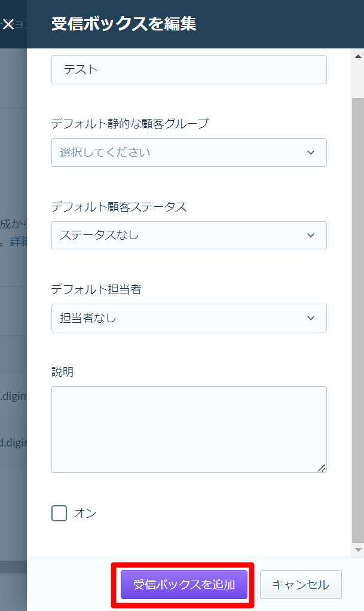
Task: Click chevron arrow beside 担当者なし
Action: click(x=311, y=318)
